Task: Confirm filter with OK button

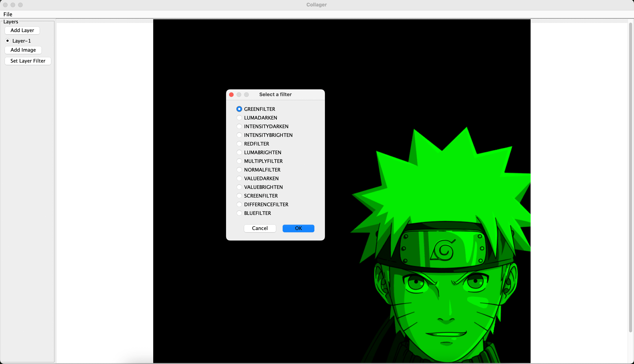Action: pos(298,228)
